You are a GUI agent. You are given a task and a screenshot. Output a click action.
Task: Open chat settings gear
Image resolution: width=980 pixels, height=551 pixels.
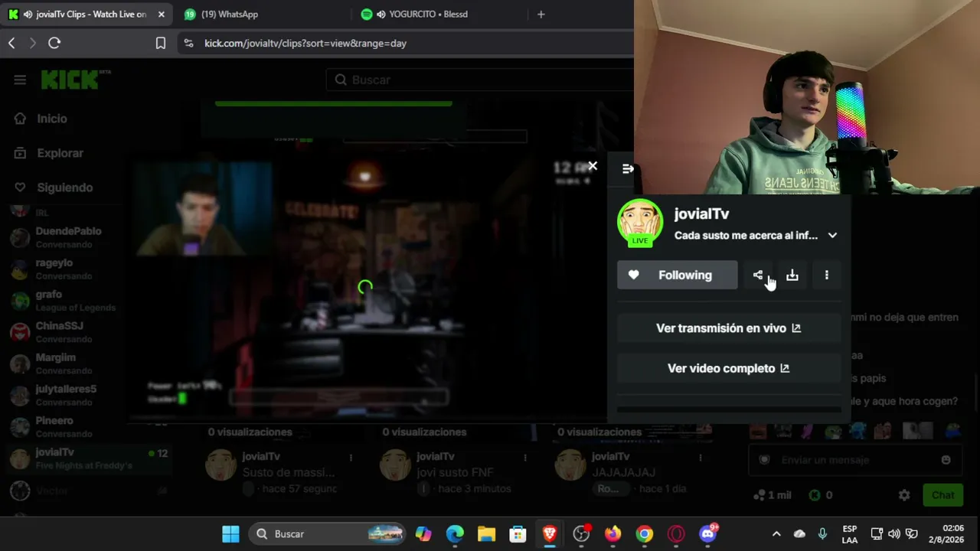coord(904,495)
